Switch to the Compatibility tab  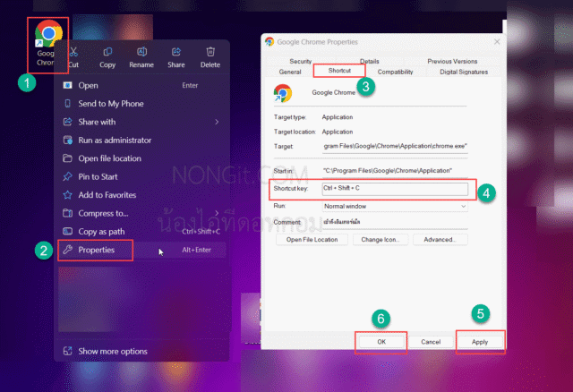tap(395, 72)
